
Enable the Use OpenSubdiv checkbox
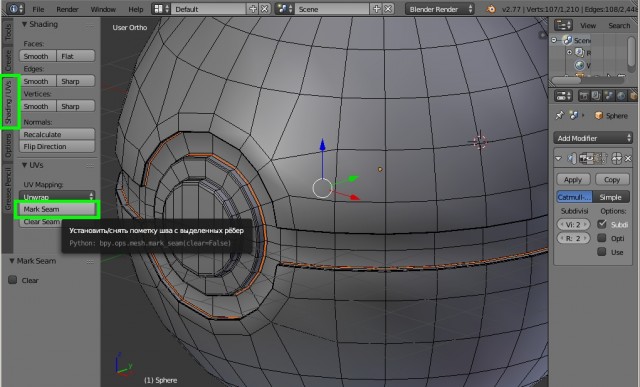pos(602,252)
